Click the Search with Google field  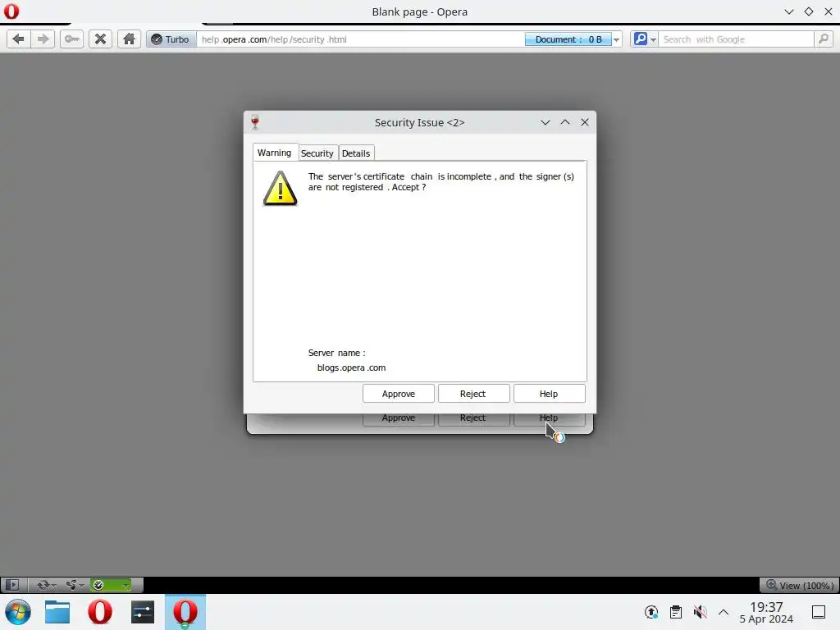click(736, 39)
